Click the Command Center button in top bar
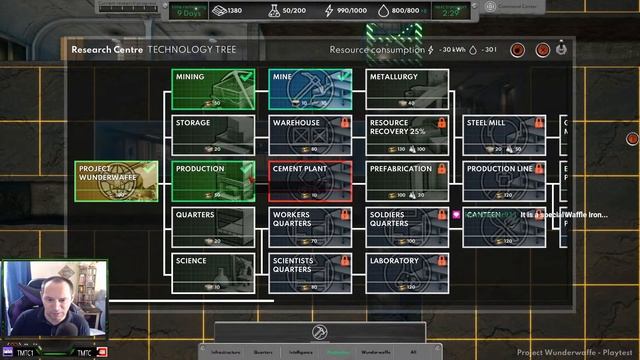 pyautogui.click(x=512, y=7)
